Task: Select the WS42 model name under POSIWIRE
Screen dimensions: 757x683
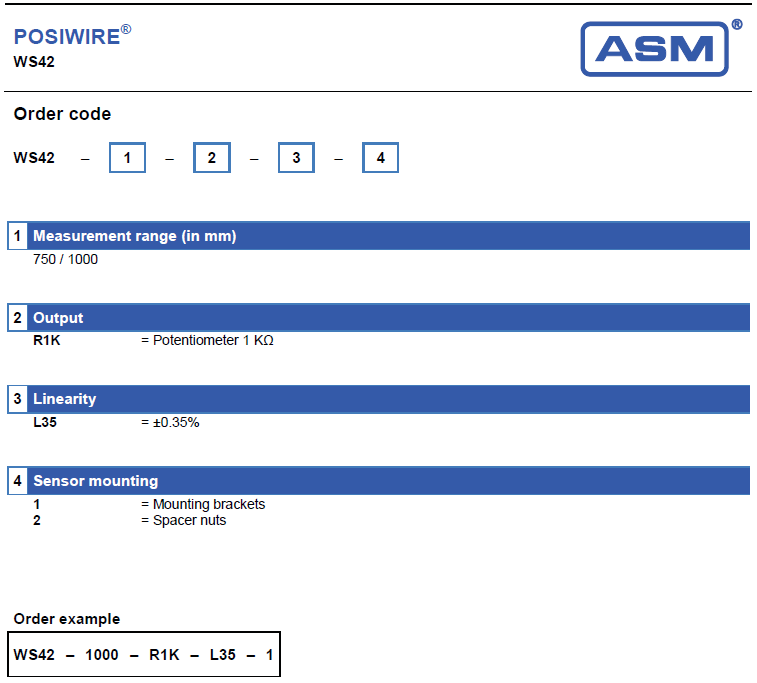Action: click(x=34, y=62)
